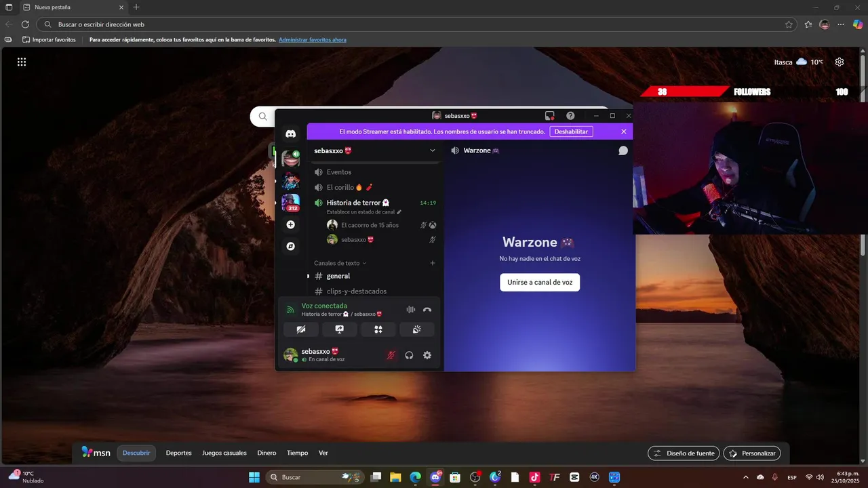Click the green voice connection signal icon

pyautogui.click(x=290, y=310)
